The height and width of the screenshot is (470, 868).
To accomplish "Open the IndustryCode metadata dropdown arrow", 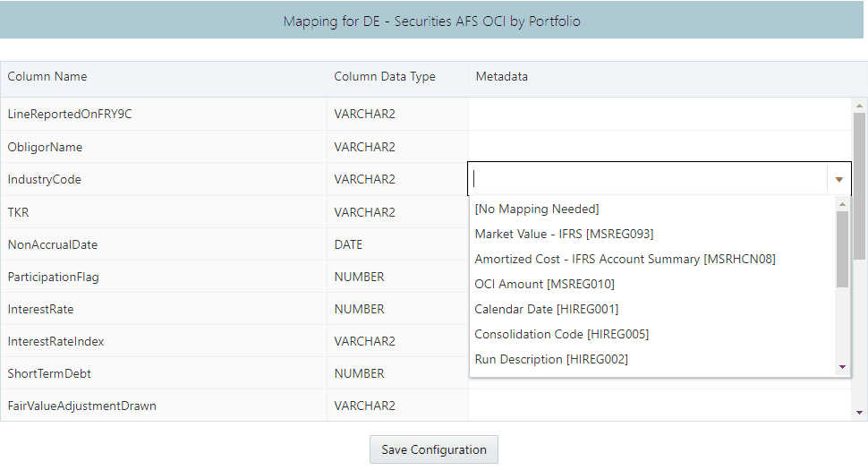I will tap(838, 179).
